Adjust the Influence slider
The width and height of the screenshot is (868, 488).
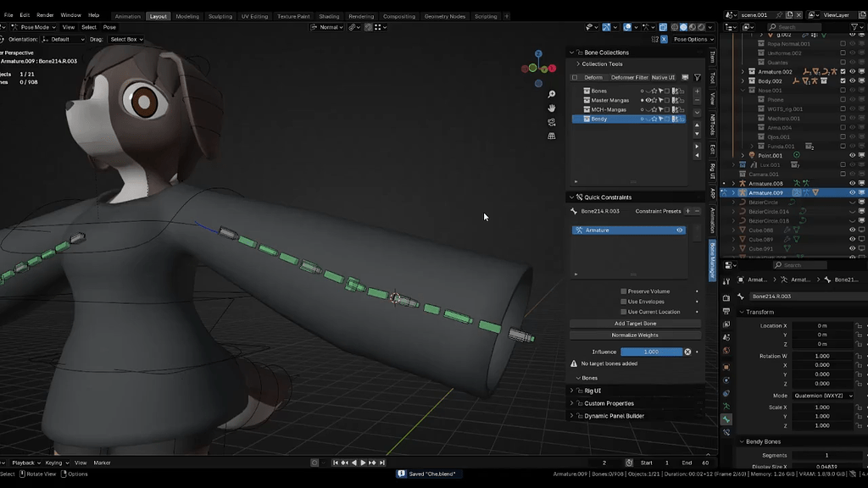(651, 352)
